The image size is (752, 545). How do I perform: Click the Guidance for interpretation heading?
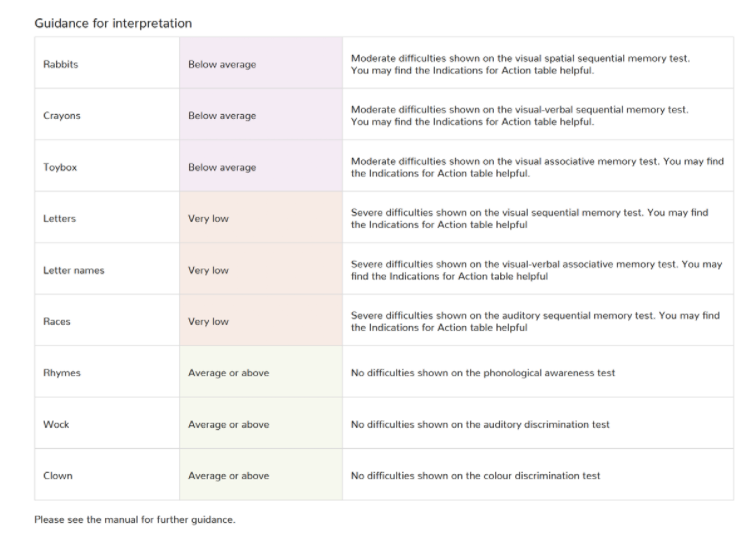(113, 23)
